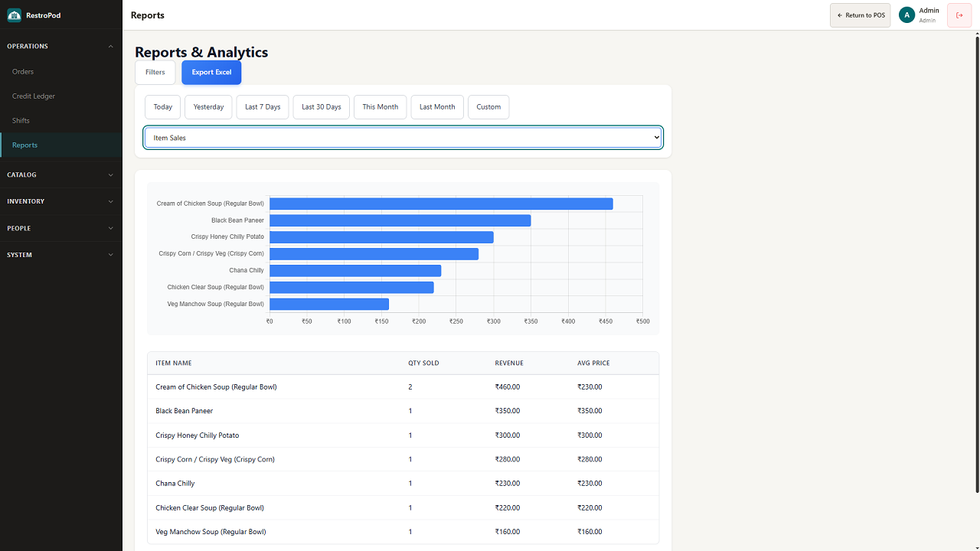This screenshot has height=551, width=980.
Task: Select Last Month range
Action: coord(437,107)
